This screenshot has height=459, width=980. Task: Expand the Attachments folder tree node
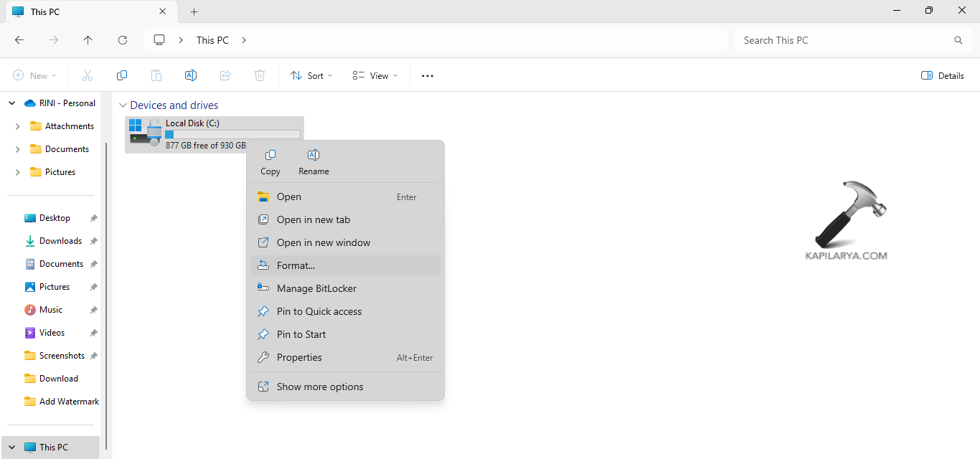[x=17, y=126]
